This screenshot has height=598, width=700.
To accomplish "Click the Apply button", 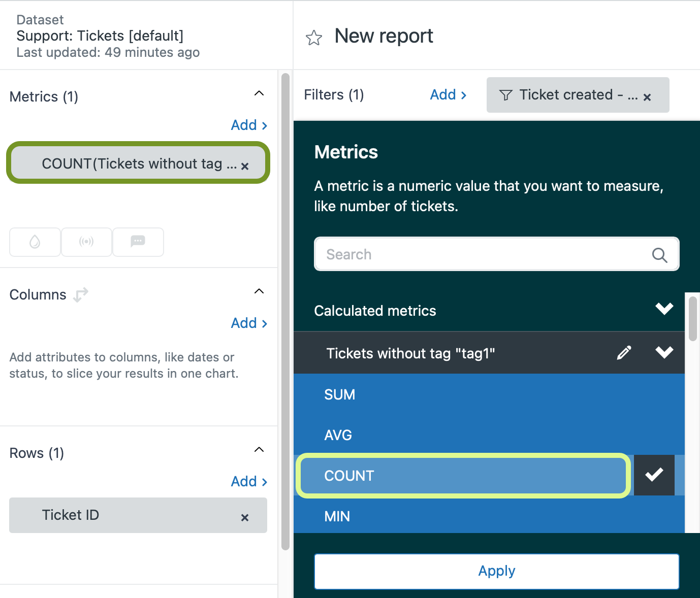I will (496, 571).
